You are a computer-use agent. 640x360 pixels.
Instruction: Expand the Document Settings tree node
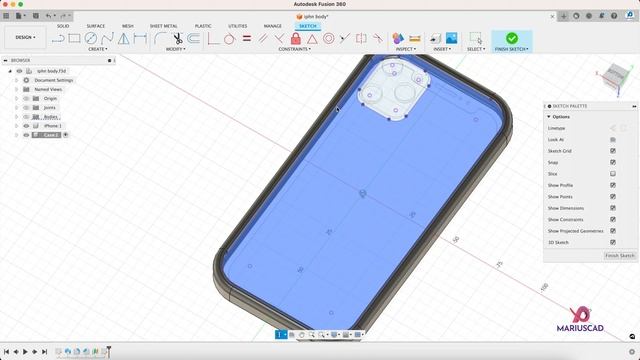17,80
